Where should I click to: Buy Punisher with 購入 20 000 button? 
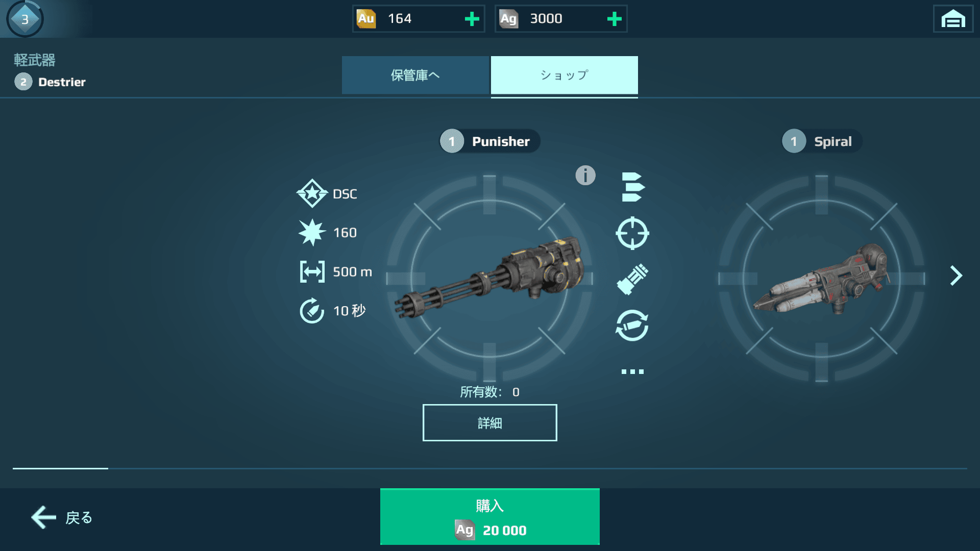490,517
